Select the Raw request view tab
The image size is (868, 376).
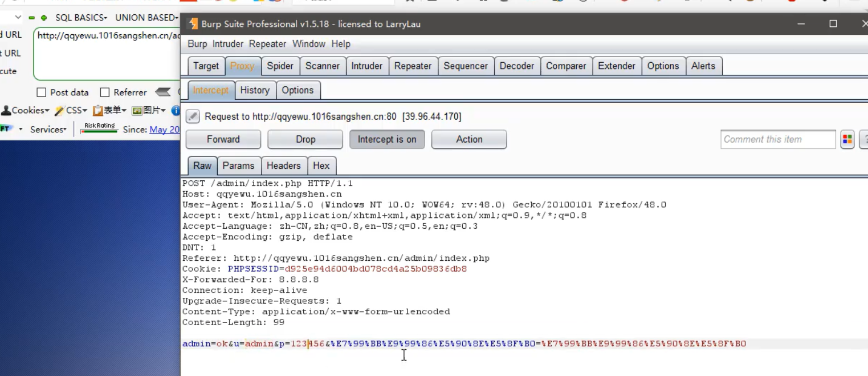[202, 165]
